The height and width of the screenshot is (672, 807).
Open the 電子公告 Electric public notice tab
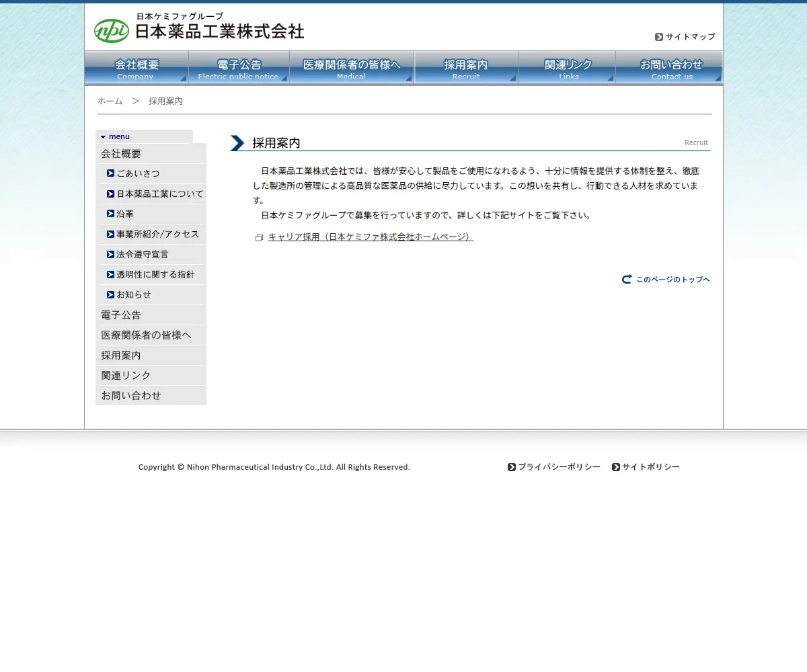click(x=239, y=68)
